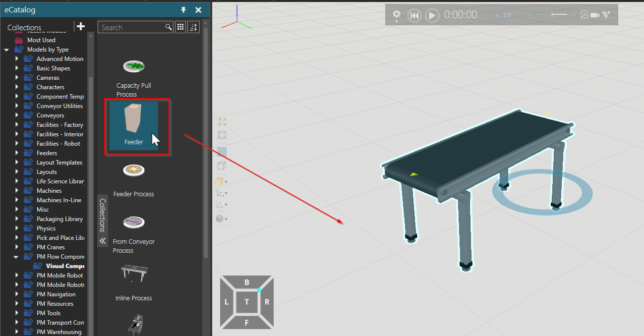Screen dimensions: 644x336
Task: Pin the eCatalog panel
Action: coord(183,9)
